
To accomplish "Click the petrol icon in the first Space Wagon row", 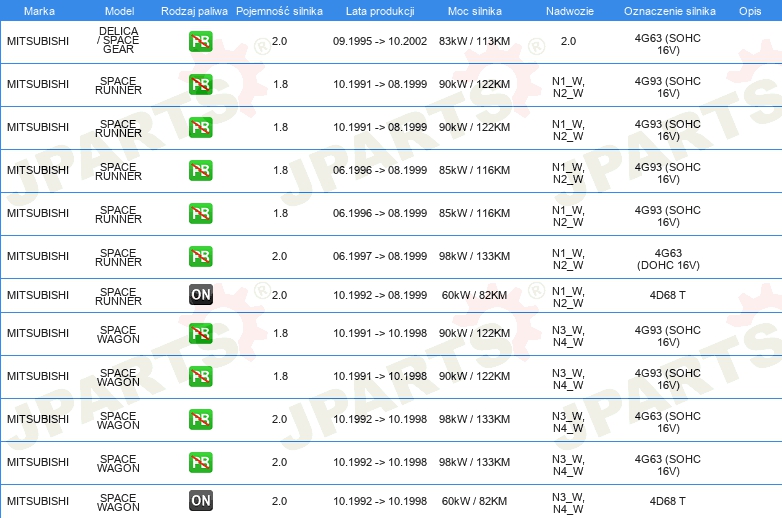I will [200, 333].
